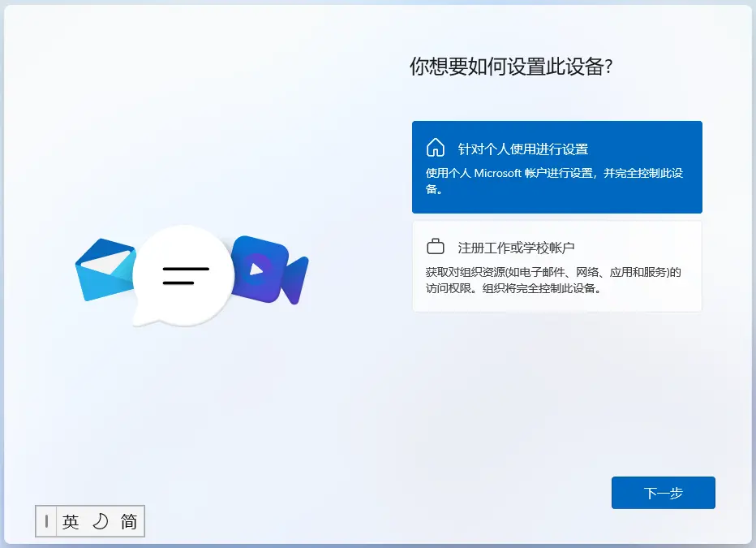Click the play triangle inside the video camera
Viewport: 756px width, 548px height.
[256, 268]
